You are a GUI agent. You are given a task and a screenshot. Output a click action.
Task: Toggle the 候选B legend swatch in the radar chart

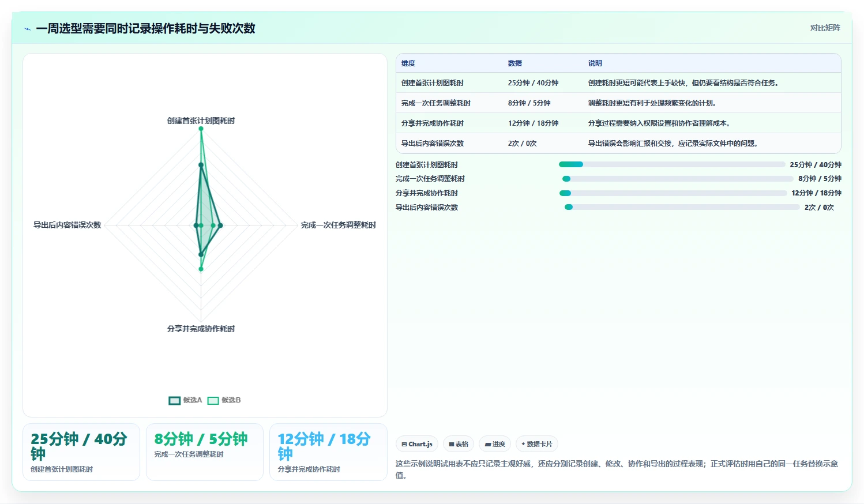pos(213,400)
